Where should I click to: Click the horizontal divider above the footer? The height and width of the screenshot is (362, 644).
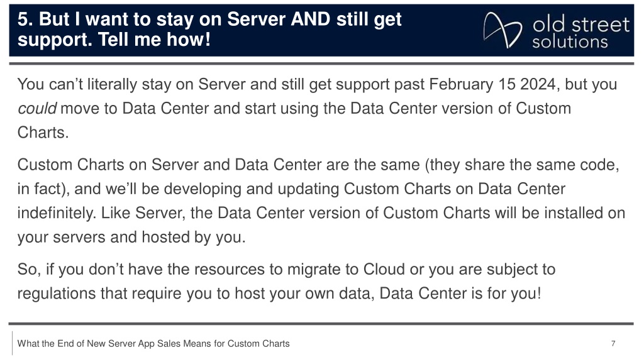(x=321, y=324)
